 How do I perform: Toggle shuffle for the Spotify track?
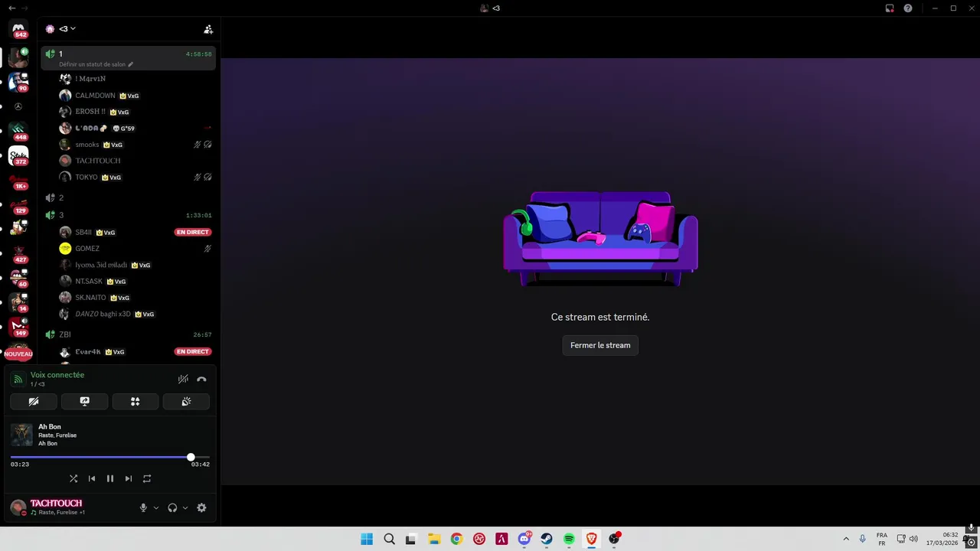pos(73,478)
